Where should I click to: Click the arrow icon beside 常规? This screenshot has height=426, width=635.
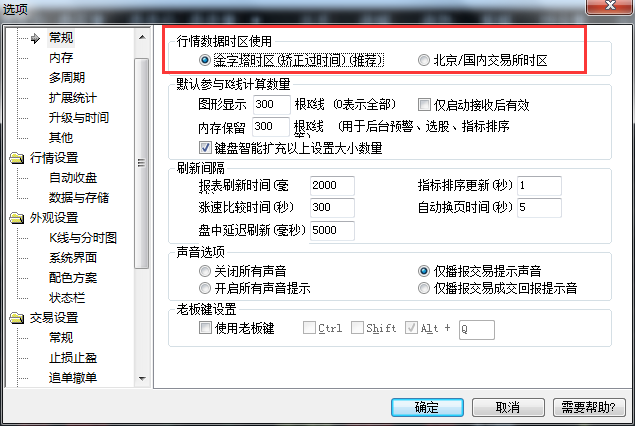[36, 38]
